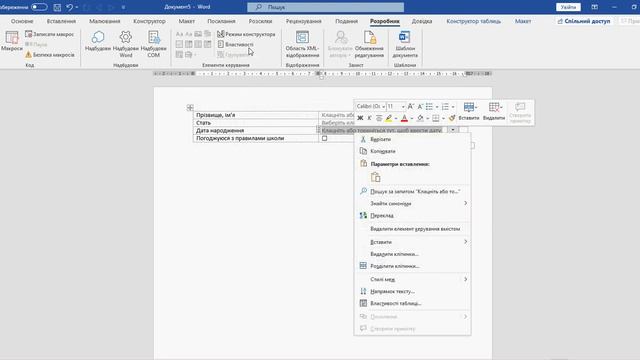Select Напрямок тексту in context menu

tap(413, 291)
